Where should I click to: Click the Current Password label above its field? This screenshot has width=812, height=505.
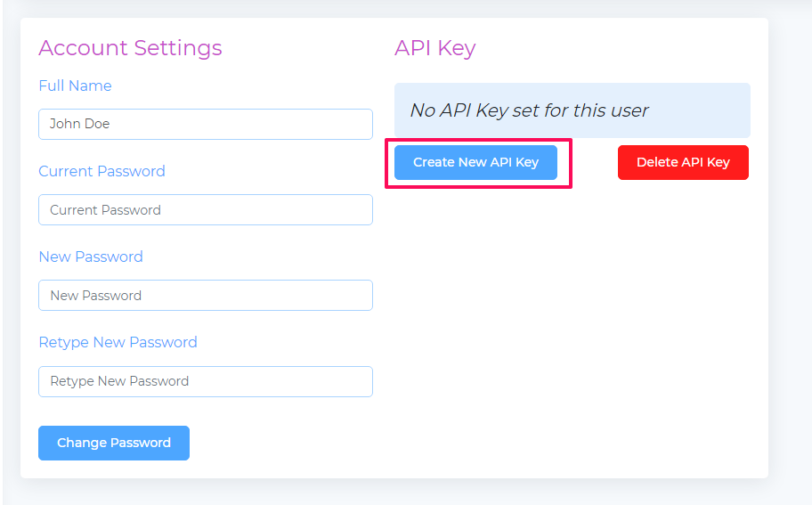[102, 171]
